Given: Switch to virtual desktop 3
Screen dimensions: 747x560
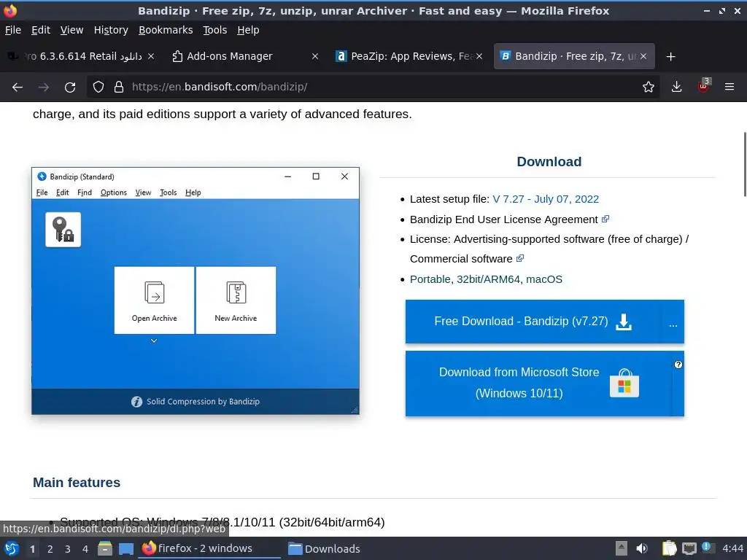Looking at the screenshot, I should tap(68, 549).
